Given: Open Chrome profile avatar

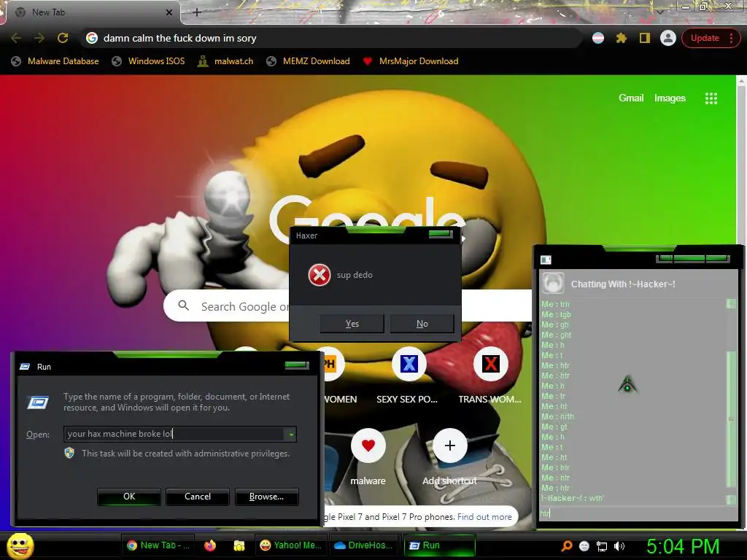Looking at the screenshot, I should pos(668,38).
